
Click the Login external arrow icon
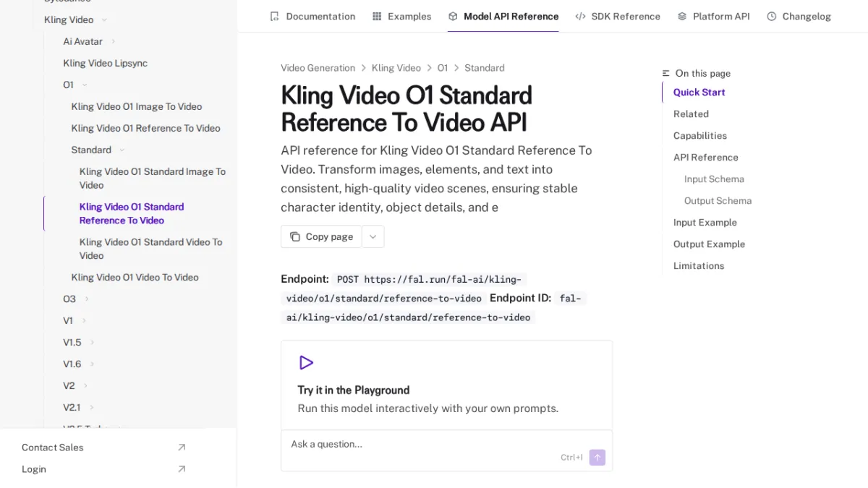[182, 469]
